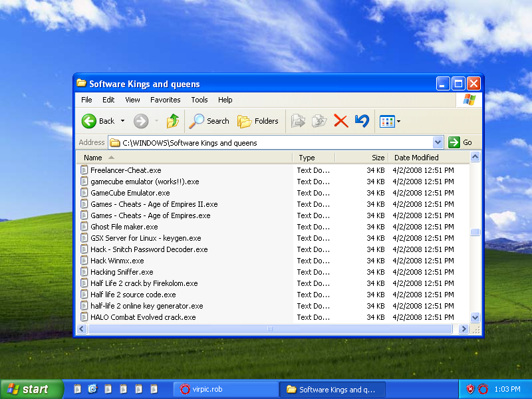Select GSX Server for Linux - keygen.exe name
The width and height of the screenshot is (532, 399).
click(x=146, y=238)
